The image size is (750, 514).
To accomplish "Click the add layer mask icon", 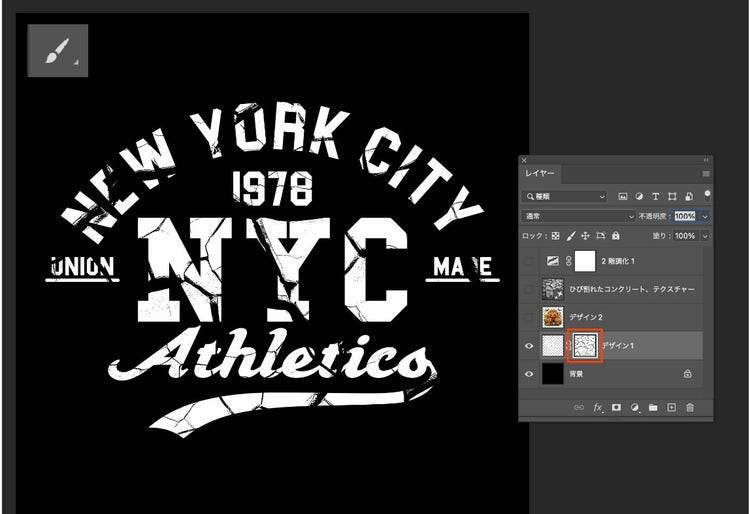I will pyautogui.click(x=617, y=407).
